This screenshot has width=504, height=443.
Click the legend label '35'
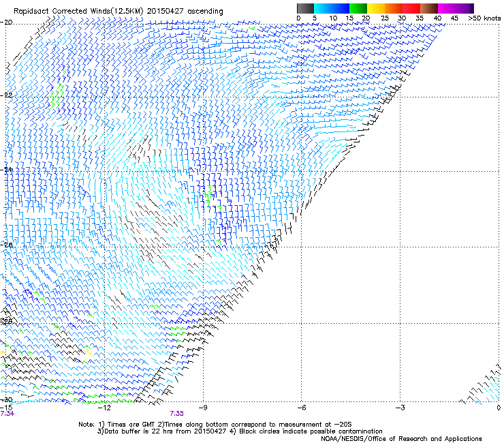[420, 18]
